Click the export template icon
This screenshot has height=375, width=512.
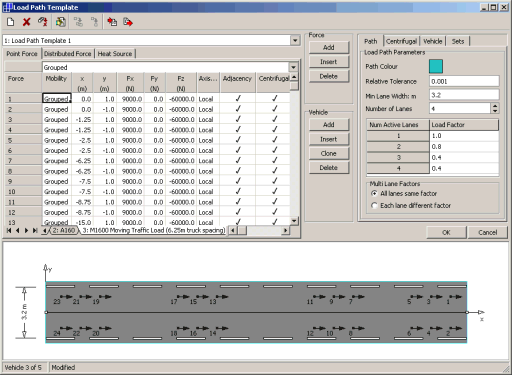[128, 22]
